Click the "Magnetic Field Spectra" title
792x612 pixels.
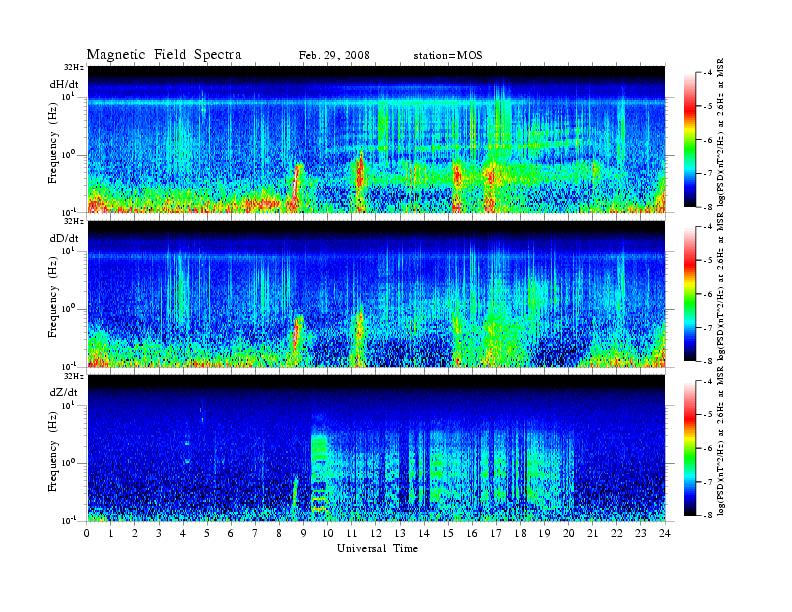[x=164, y=55]
